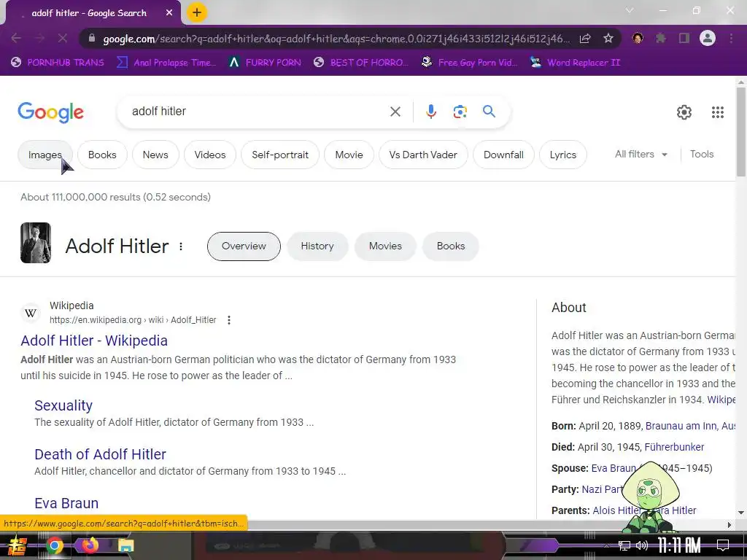The width and height of the screenshot is (747, 560).
Task: Apply the Movie filter chip
Action: (x=349, y=155)
